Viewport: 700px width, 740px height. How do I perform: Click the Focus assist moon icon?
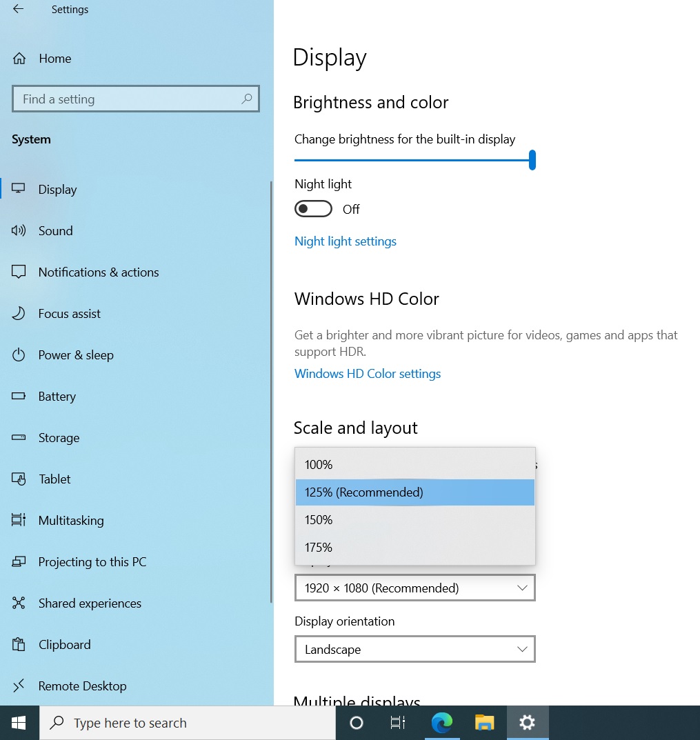pos(19,313)
